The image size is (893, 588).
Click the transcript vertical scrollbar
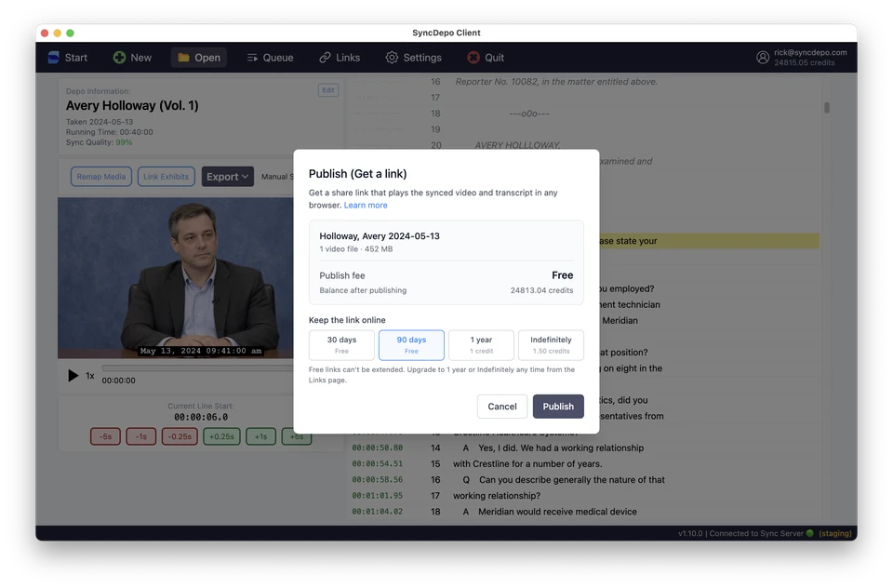pyautogui.click(x=827, y=107)
